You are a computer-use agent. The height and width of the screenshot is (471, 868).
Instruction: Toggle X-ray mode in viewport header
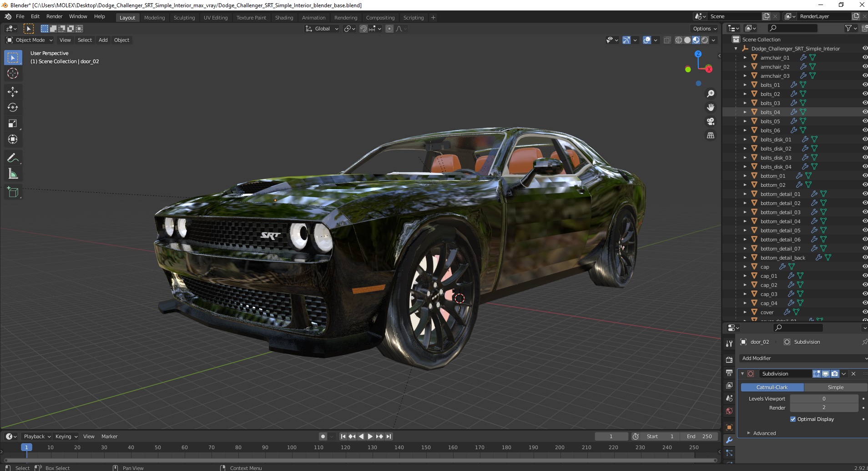[x=667, y=40]
